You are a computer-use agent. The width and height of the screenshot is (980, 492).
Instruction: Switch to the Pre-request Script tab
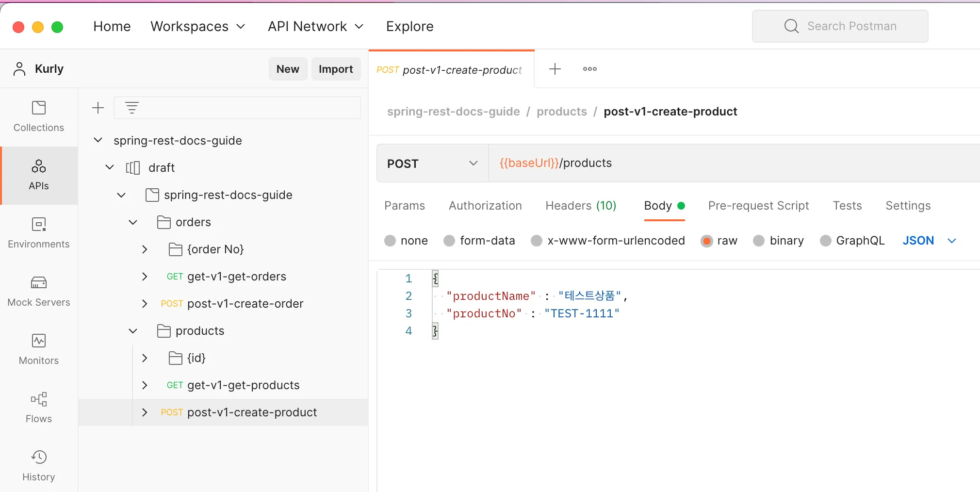pos(759,206)
